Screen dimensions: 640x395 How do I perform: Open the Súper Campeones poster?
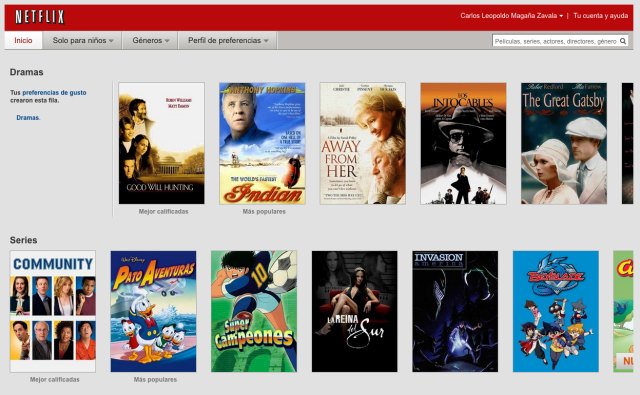pyautogui.click(x=254, y=311)
